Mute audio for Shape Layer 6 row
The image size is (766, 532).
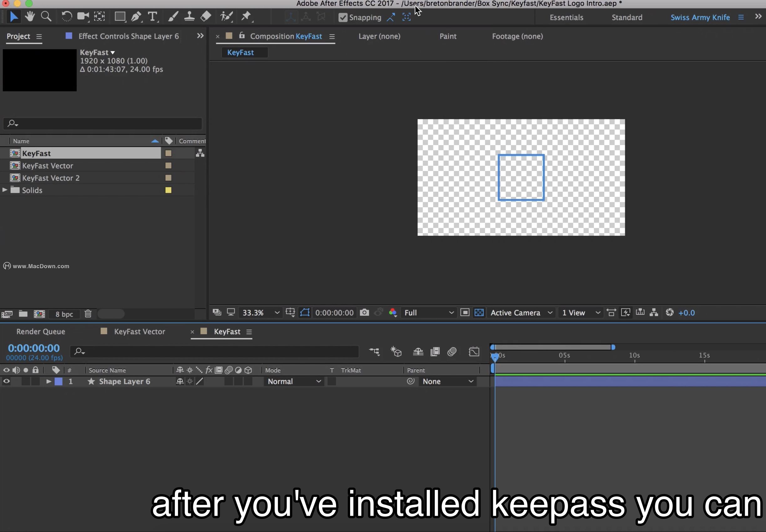click(x=16, y=381)
